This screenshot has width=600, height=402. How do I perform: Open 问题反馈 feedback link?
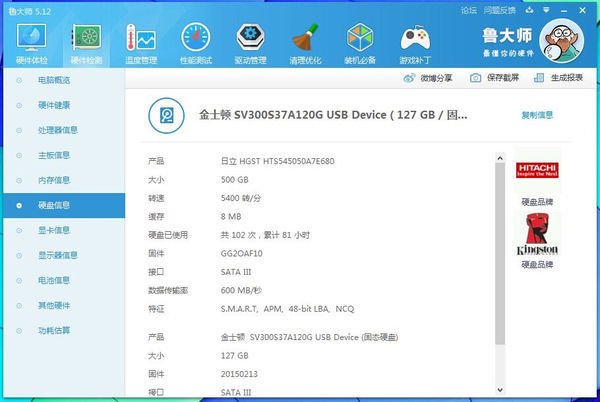click(499, 11)
